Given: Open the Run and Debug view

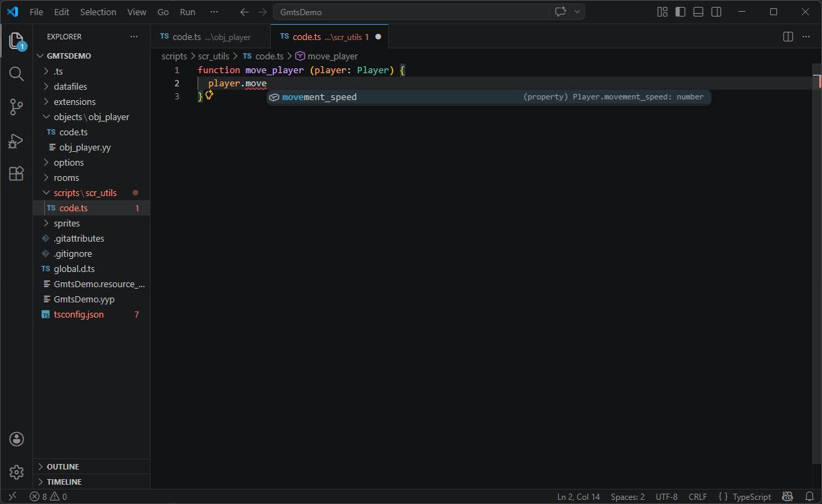Looking at the screenshot, I should (x=16, y=141).
